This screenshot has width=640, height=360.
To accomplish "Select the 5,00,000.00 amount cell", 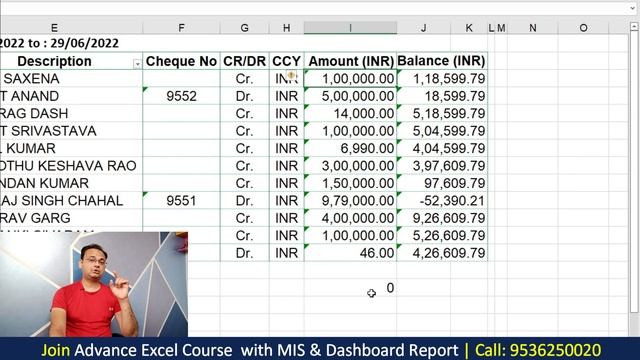I will tap(350, 96).
